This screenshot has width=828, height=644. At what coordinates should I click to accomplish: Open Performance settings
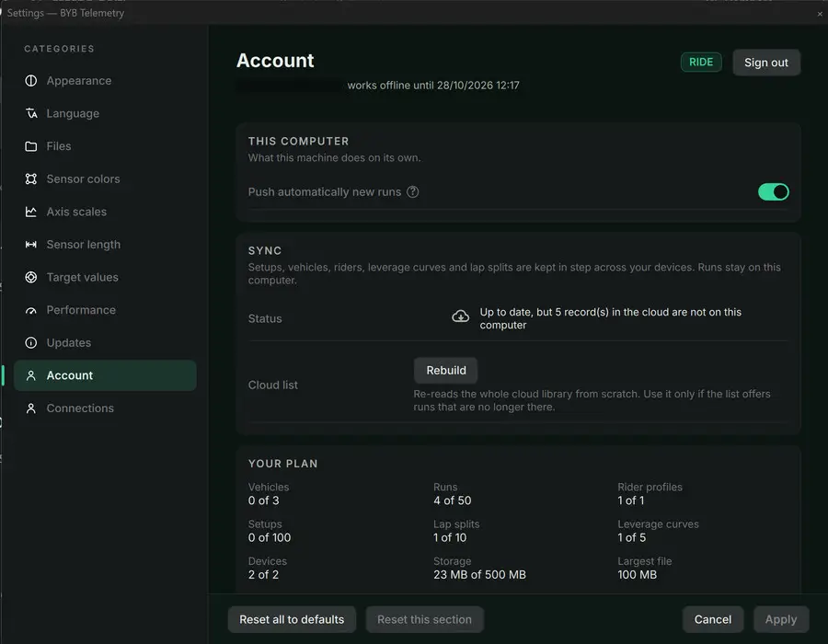coord(105,310)
